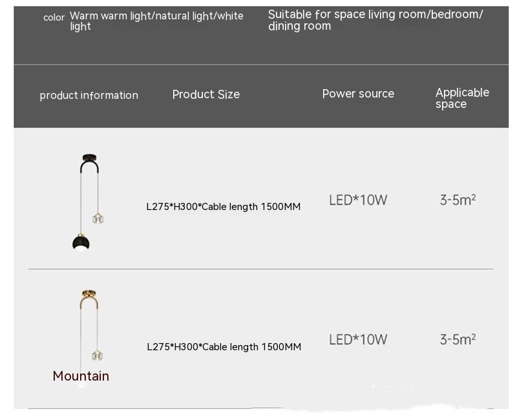Click the "color" label at top

54,17
